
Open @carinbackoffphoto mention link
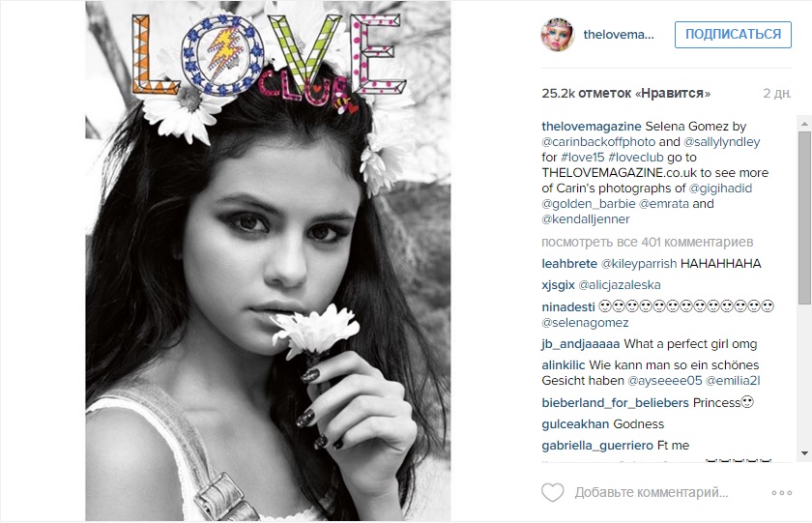click(x=598, y=142)
